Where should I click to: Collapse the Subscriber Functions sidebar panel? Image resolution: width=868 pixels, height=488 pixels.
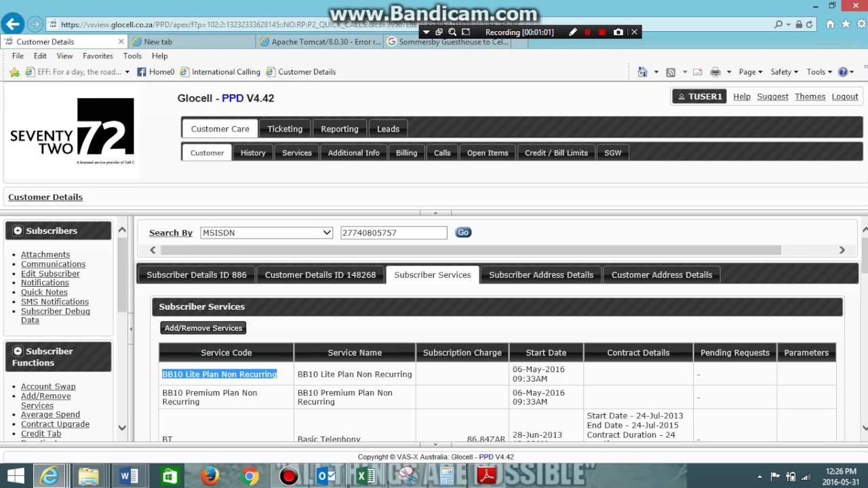tap(18, 351)
